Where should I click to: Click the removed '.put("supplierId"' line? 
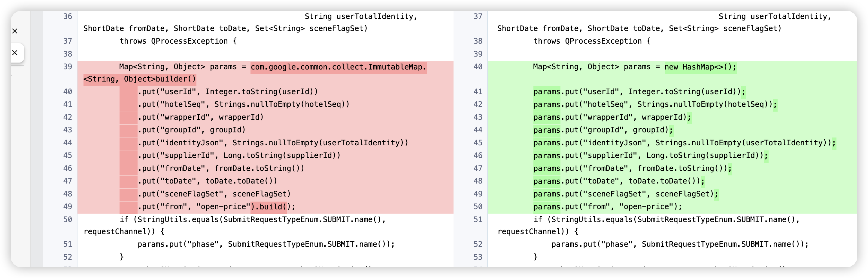click(x=239, y=156)
